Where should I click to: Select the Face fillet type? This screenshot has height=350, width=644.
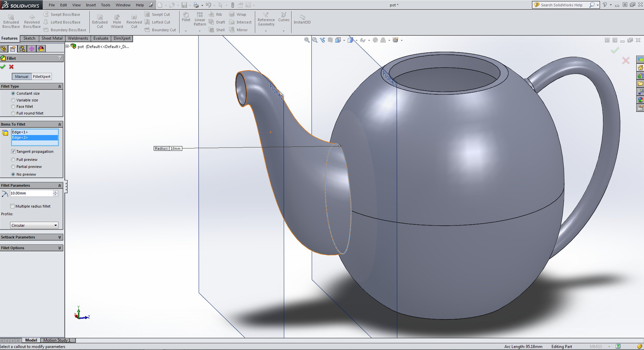pos(13,106)
